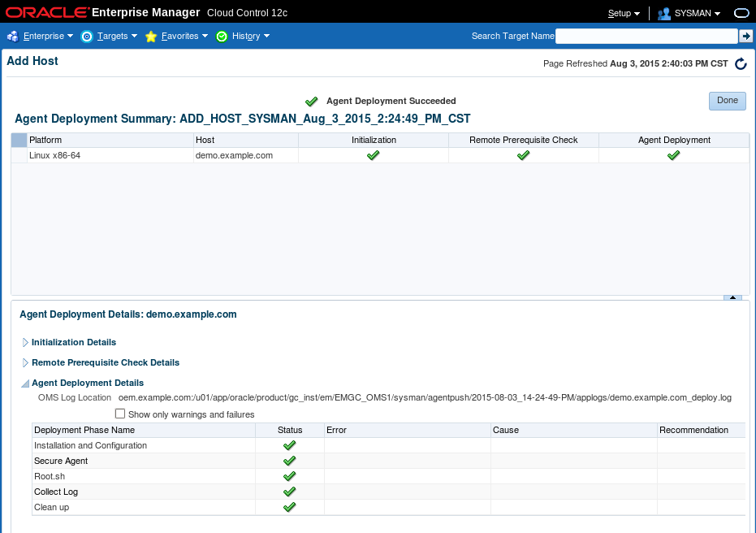Refresh the page using the circular arrow icon

pos(741,63)
